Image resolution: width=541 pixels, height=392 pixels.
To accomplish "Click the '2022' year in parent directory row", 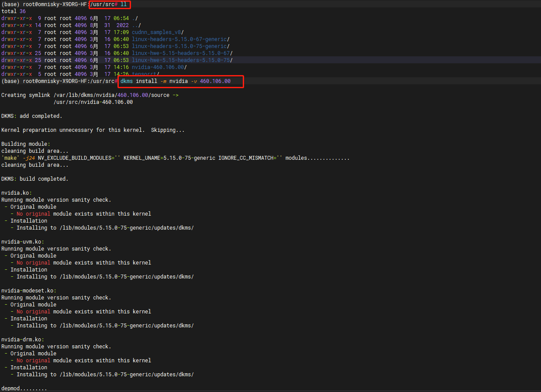I will click(x=122, y=25).
